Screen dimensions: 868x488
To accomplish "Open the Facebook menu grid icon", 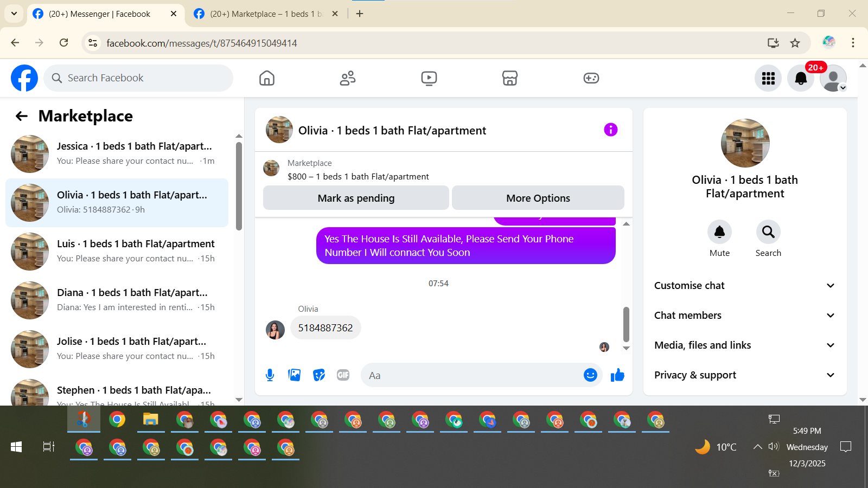I will tap(768, 78).
